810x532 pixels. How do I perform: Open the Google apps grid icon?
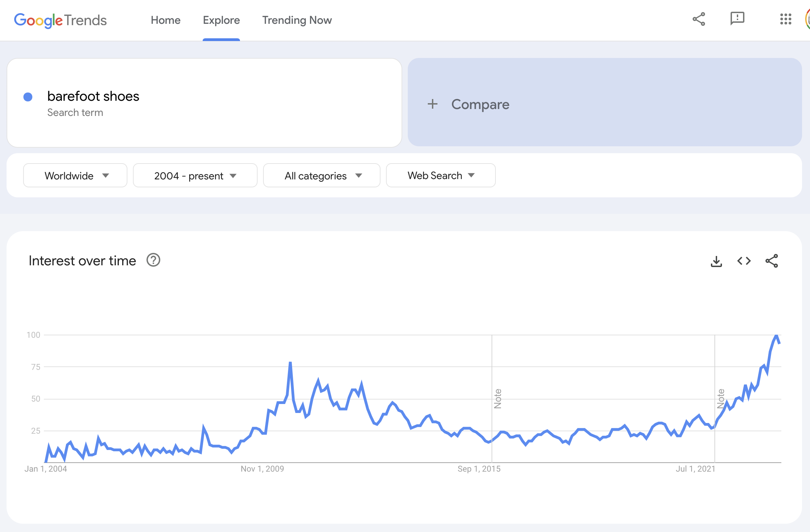coord(785,19)
